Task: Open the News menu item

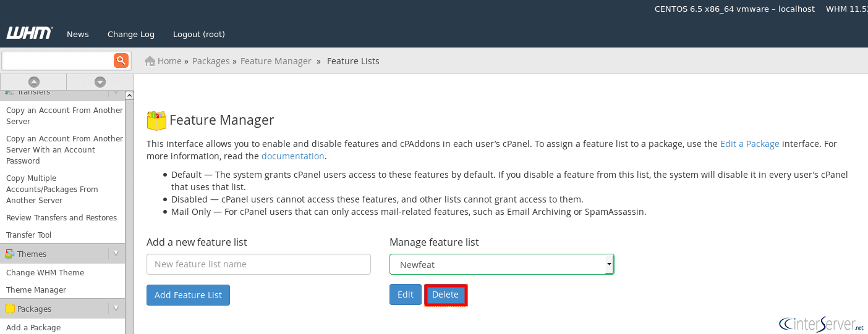Action: pos(78,35)
